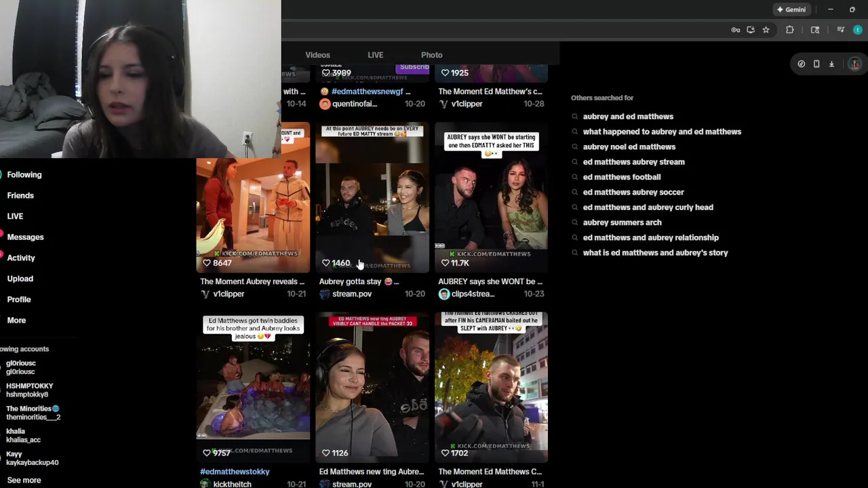The image size is (868, 488).
Task: Open Following in the sidebar
Action: tap(24, 175)
